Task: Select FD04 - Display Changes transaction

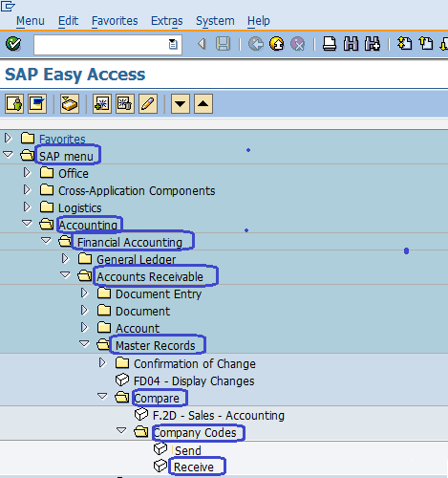Action: [x=194, y=381]
